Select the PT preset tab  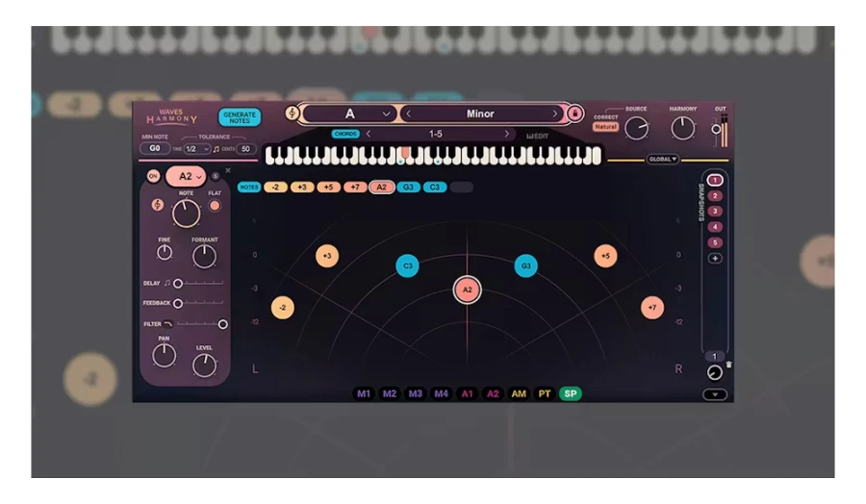tap(545, 393)
